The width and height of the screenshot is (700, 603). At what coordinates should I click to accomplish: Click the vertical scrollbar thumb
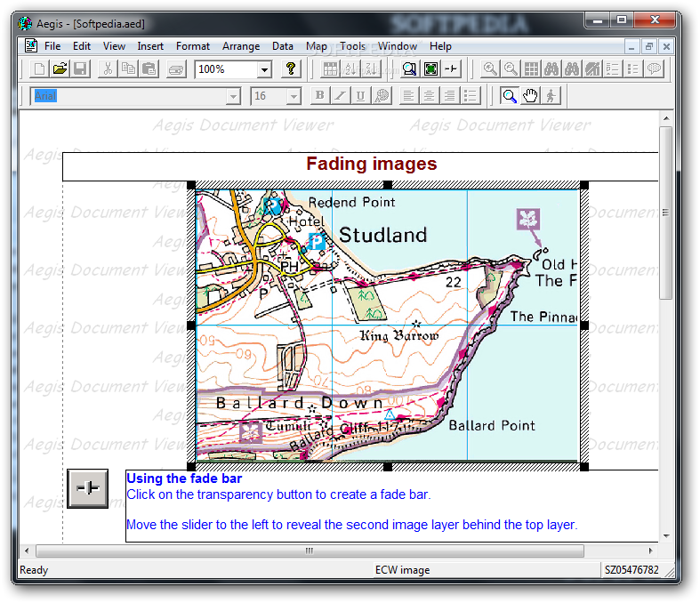tap(666, 213)
